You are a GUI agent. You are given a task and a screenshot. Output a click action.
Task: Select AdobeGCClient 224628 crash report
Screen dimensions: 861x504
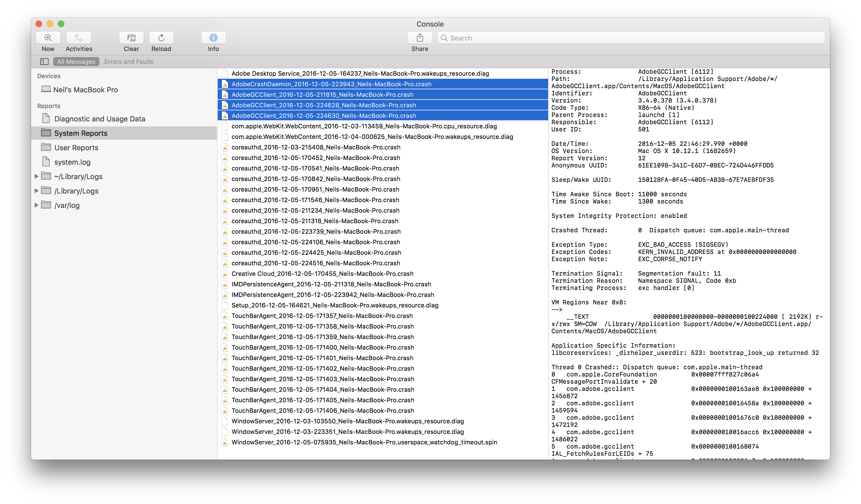[383, 105]
